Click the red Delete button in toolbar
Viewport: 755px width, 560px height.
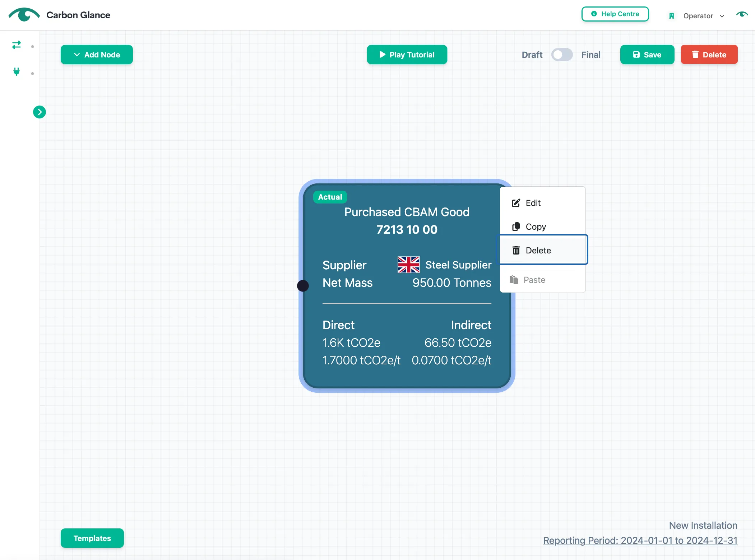tap(709, 55)
